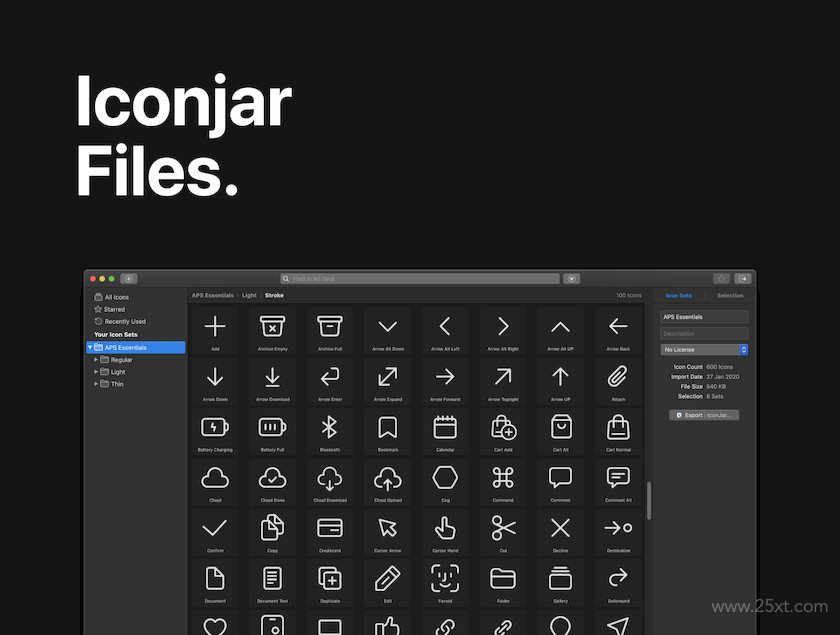Click the add new set plus button in toolbar
840x635 pixels.
tap(129, 279)
